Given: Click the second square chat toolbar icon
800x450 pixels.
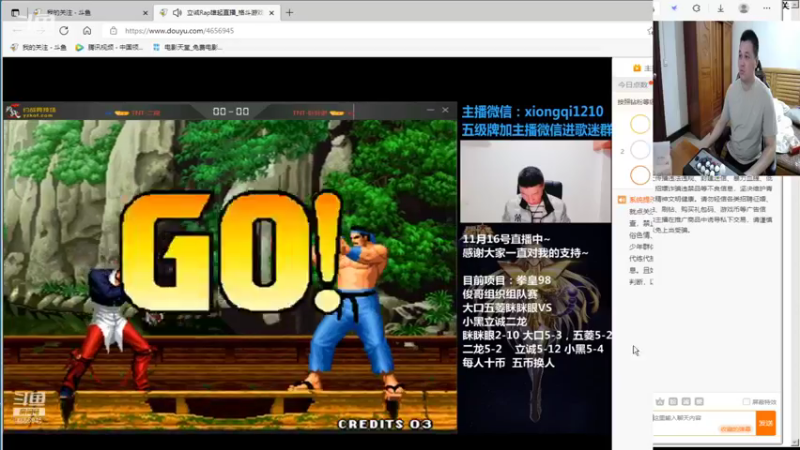Looking at the screenshot, I should point(686,402).
